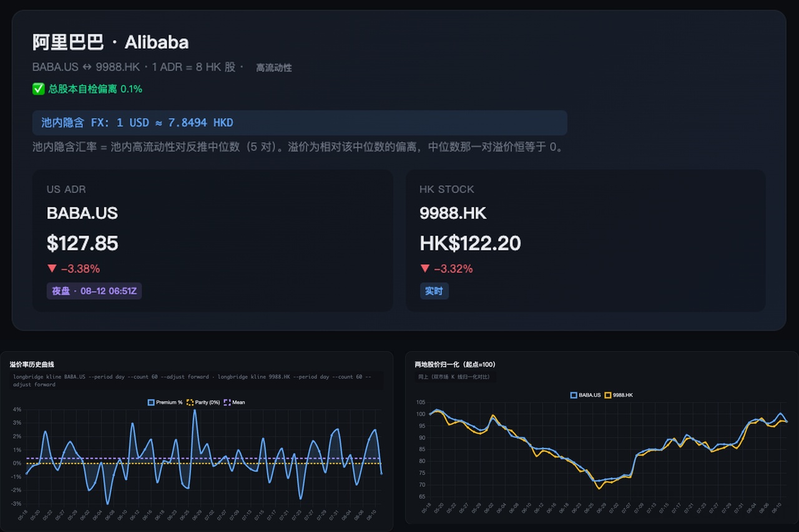The height and width of the screenshot is (532, 799).
Task: Click the 100 y-axis label on the normalized chart
Action: click(x=420, y=414)
